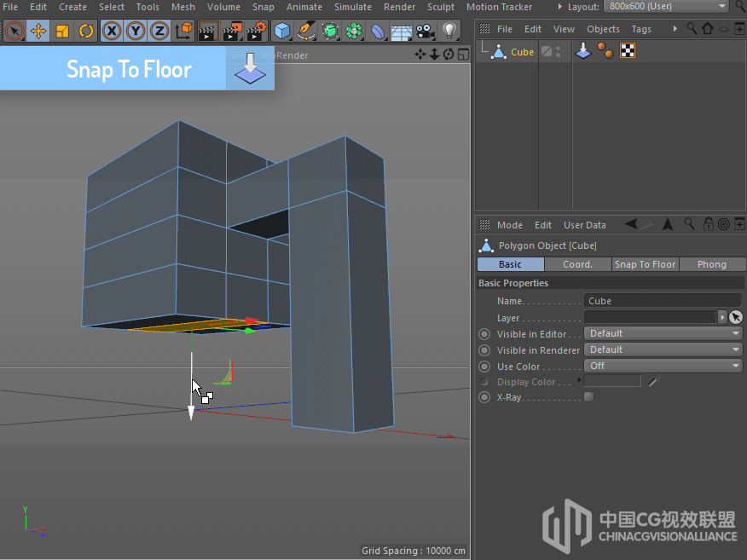The height and width of the screenshot is (560, 747).
Task: Select the Phong tag on Cube
Action: click(605, 51)
